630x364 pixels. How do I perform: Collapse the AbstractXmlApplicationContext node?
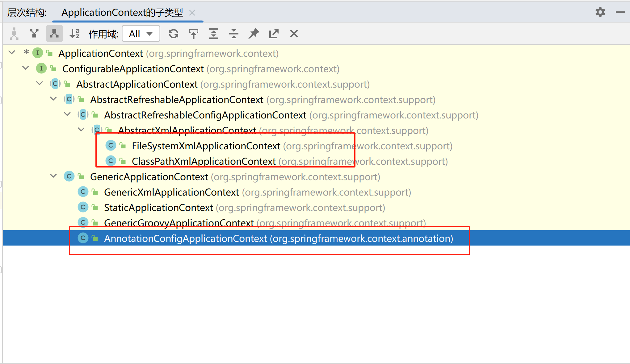81,130
